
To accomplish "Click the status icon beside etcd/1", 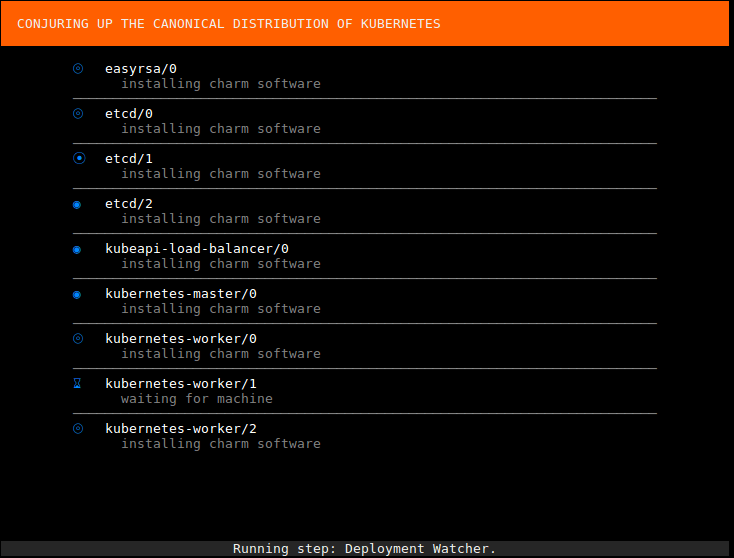I will [79, 158].
